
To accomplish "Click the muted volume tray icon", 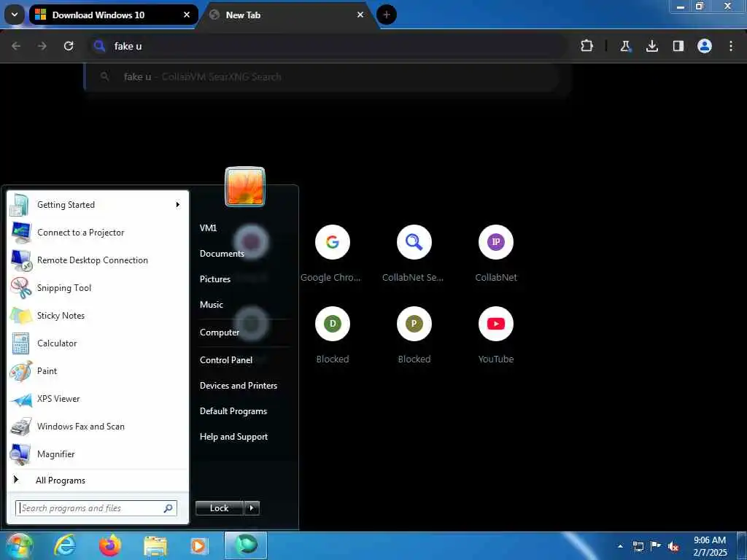I will [673, 546].
